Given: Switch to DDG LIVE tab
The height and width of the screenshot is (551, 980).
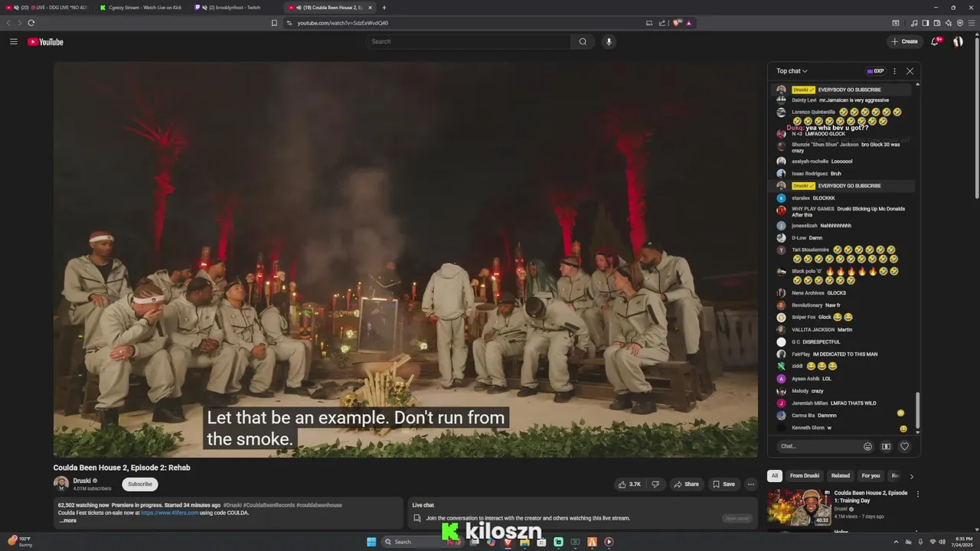Looking at the screenshot, I should point(47,8).
